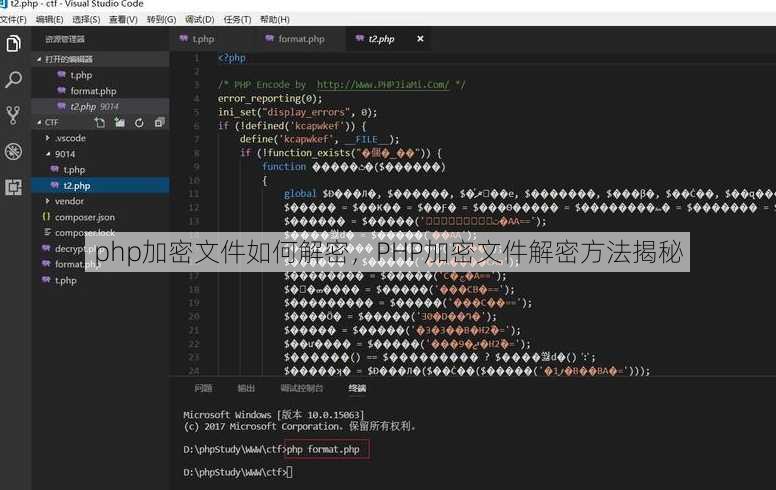Image resolution: width=776 pixels, height=490 pixels.
Task: Refresh the CTF explorer tree
Action: [139, 122]
